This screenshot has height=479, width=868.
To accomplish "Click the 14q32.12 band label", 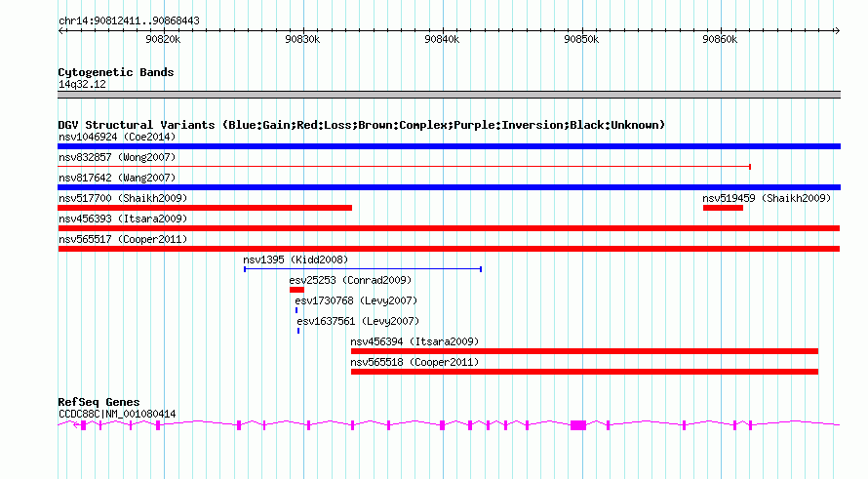I will pyautogui.click(x=82, y=85).
